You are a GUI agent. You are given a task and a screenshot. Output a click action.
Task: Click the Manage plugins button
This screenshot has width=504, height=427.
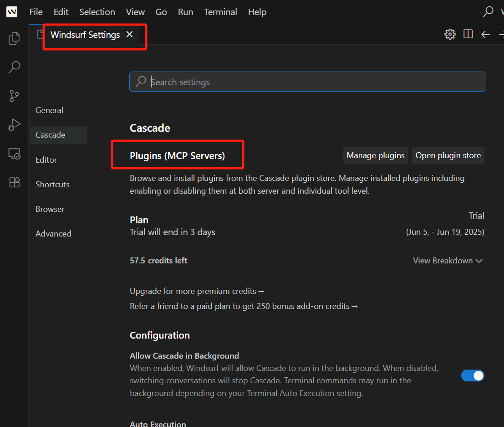376,155
